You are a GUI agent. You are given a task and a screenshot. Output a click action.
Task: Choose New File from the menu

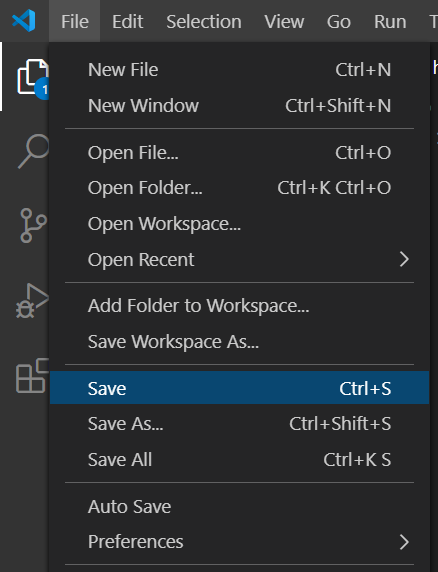pyautogui.click(x=239, y=69)
